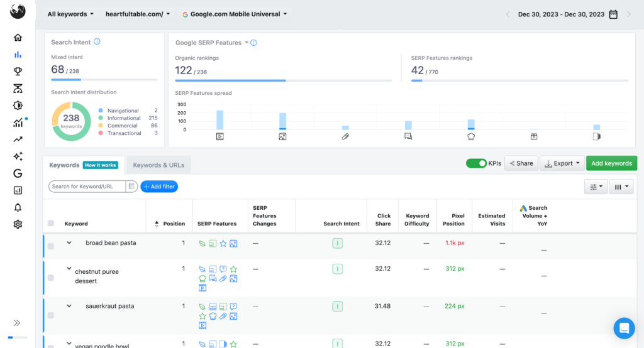
Task: Click the Add filter button
Action: pyautogui.click(x=159, y=187)
